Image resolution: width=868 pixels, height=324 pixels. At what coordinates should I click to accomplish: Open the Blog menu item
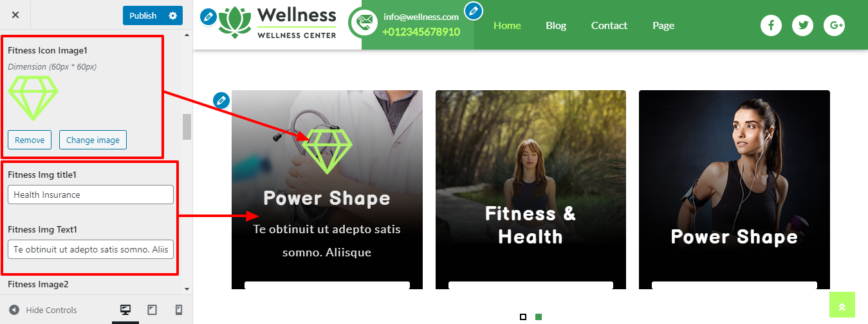[x=556, y=26]
